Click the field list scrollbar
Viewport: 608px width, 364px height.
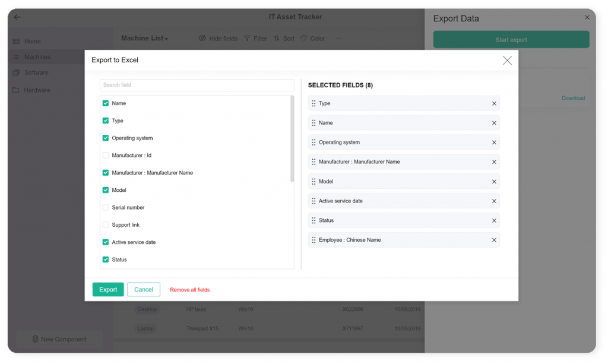point(292,139)
